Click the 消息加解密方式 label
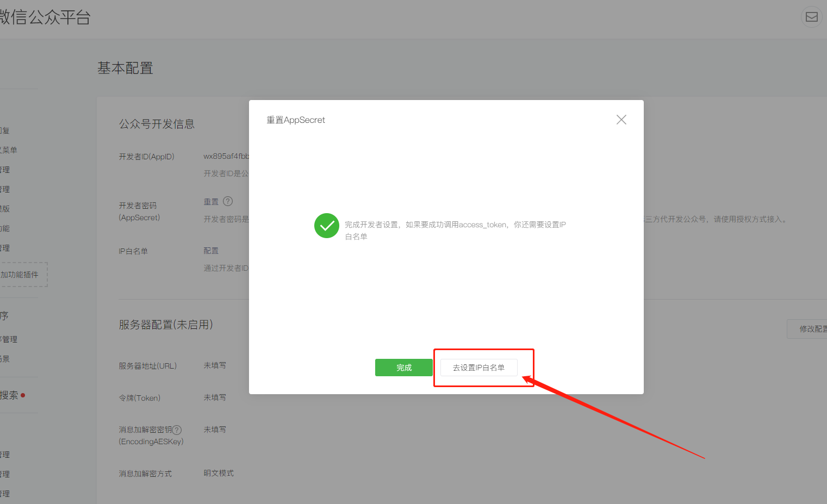 point(145,474)
